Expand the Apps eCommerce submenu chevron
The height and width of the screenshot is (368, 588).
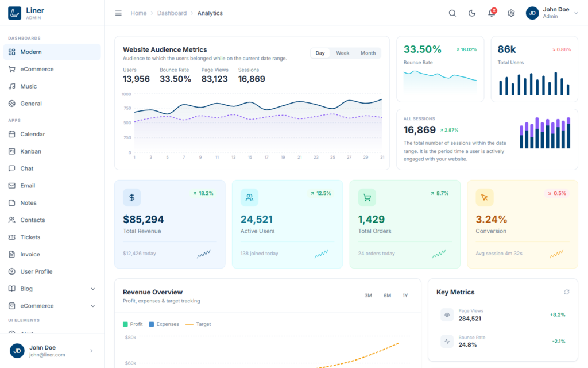coord(92,306)
